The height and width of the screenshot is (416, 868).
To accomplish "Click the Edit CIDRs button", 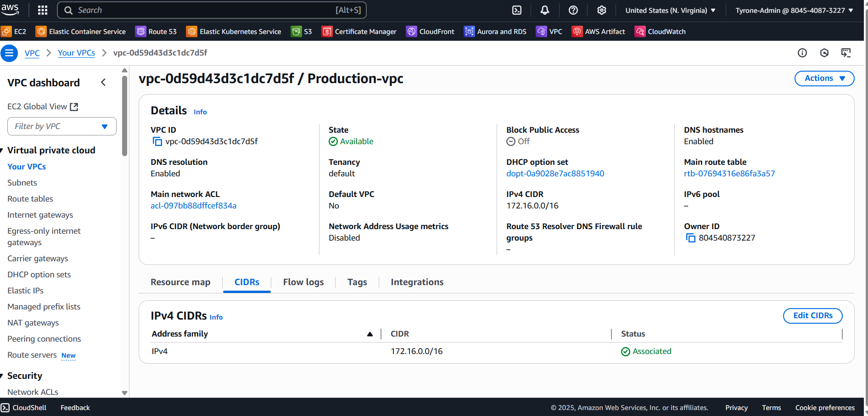I will [x=812, y=315].
